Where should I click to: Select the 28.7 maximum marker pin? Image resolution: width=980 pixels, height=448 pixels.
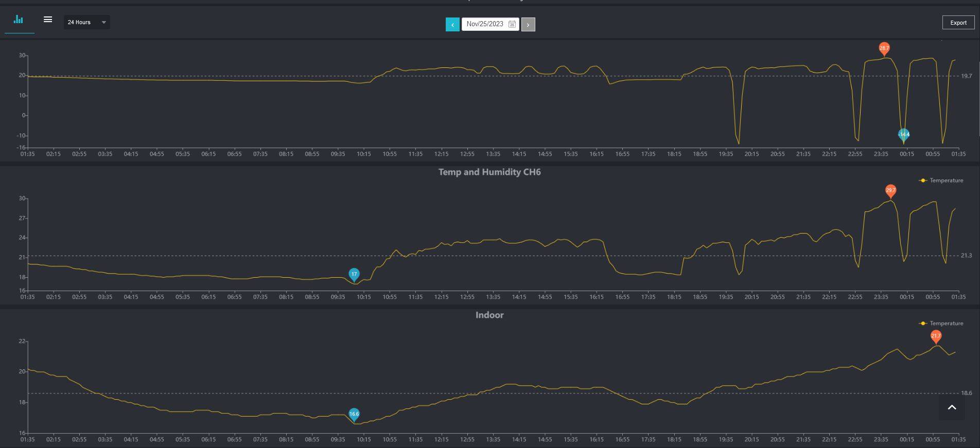point(884,48)
